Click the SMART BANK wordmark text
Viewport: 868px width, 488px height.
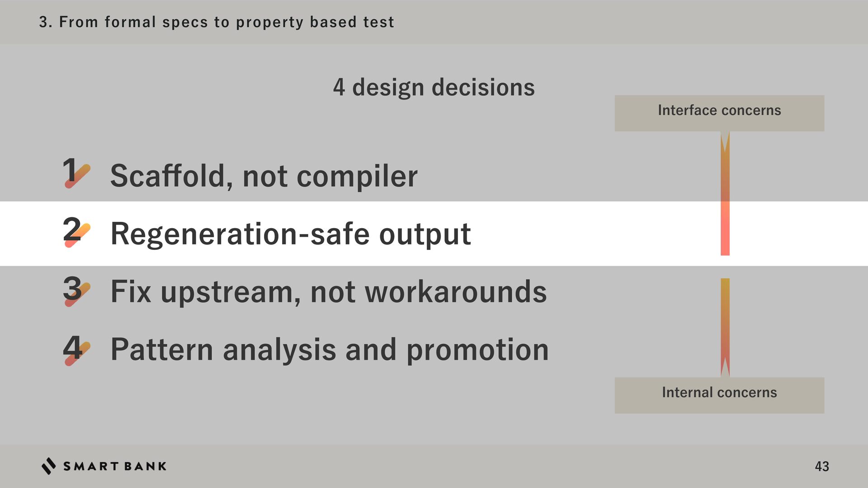pyautogui.click(x=115, y=466)
